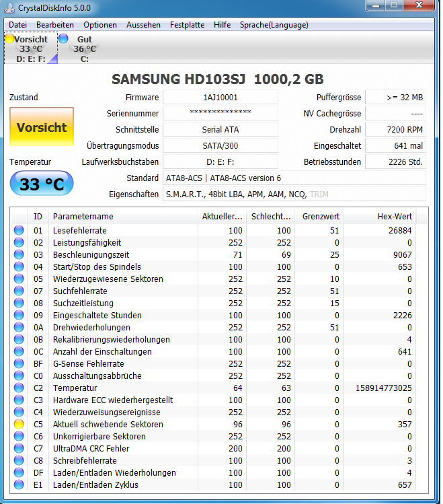The image size is (443, 504).
Task: Open the Festplatte menu
Action: pyautogui.click(x=187, y=25)
